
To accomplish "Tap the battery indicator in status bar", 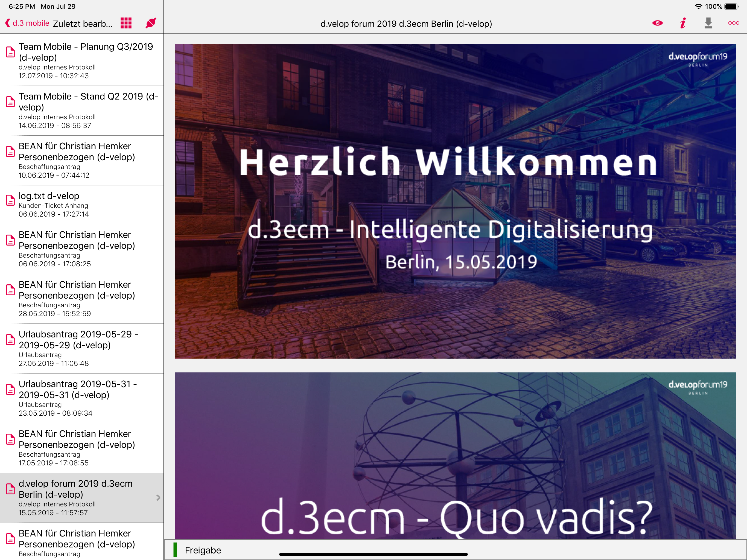I will tap(731, 6).
